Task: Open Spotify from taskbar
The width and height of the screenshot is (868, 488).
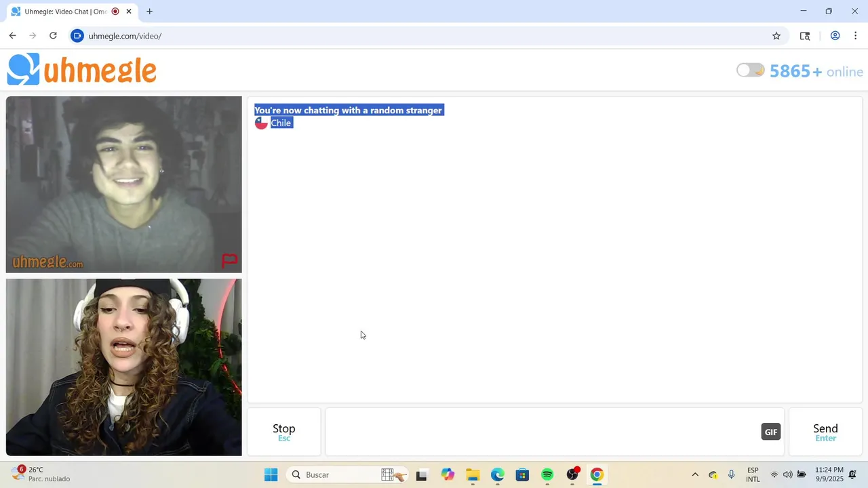Action: click(x=547, y=474)
